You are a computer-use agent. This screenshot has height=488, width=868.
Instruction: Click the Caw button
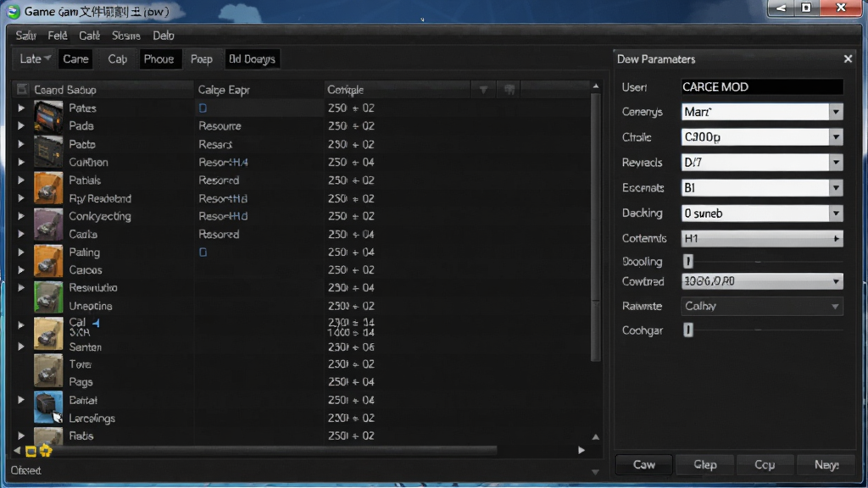pos(644,465)
